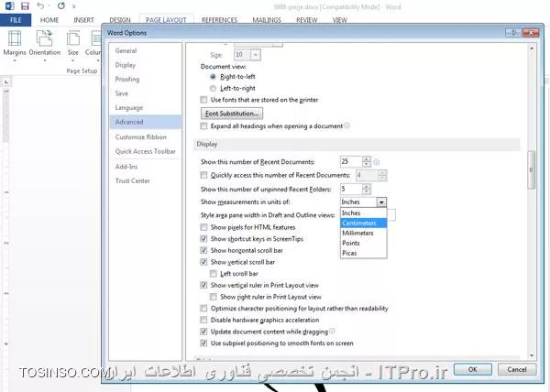Choose Picas from units list
This screenshot has width=550, height=392.
pos(363,253)
